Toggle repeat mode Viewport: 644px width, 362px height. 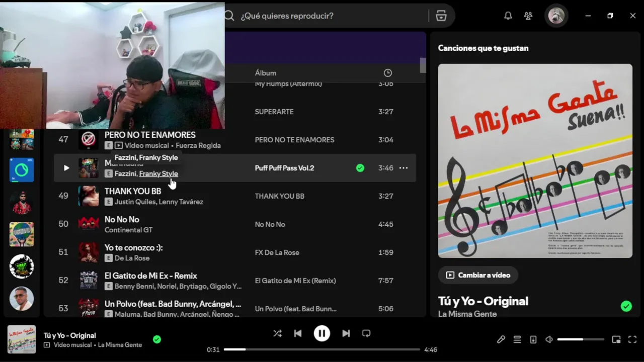pyautogui.click(x=366, y=333)
